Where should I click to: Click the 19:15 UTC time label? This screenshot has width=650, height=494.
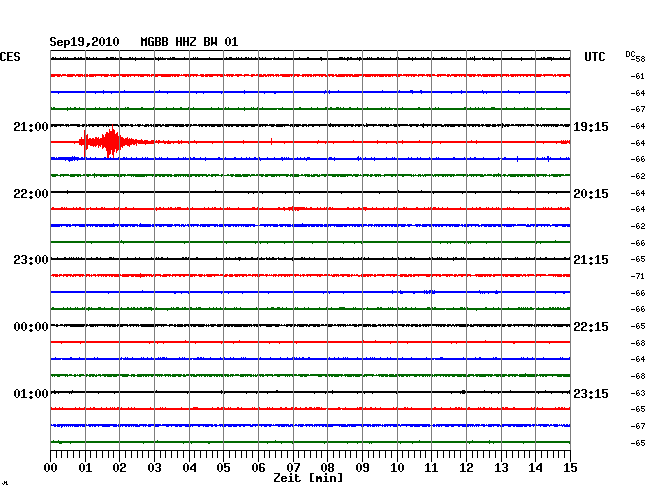(591, 127)
